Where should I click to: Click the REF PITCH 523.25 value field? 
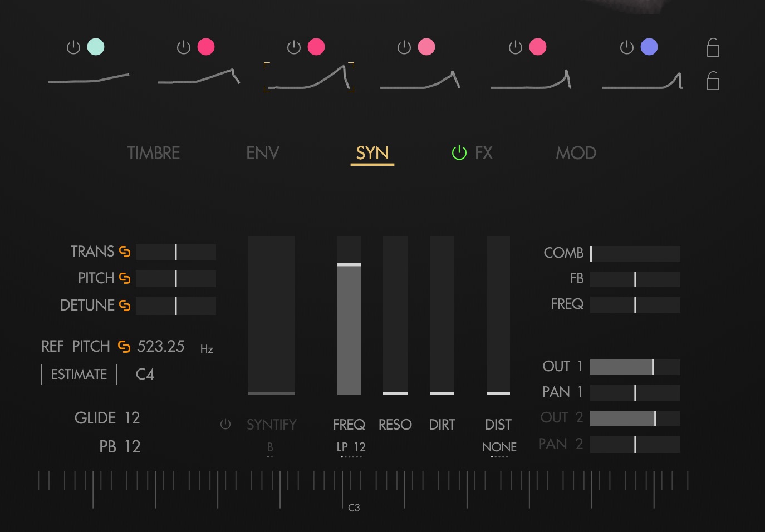(161, 347)
